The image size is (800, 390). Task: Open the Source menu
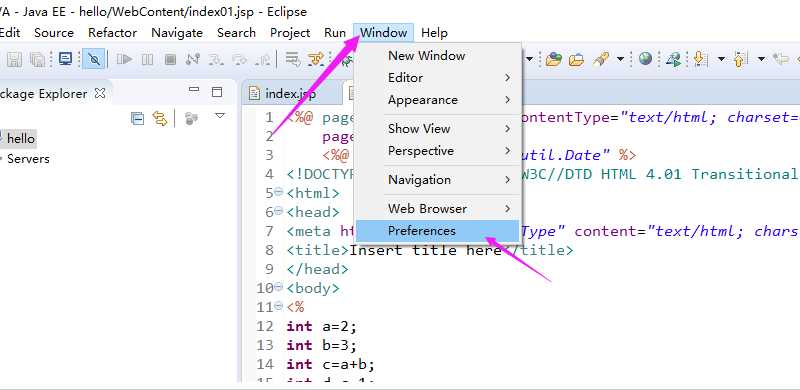tap(54, 33)
